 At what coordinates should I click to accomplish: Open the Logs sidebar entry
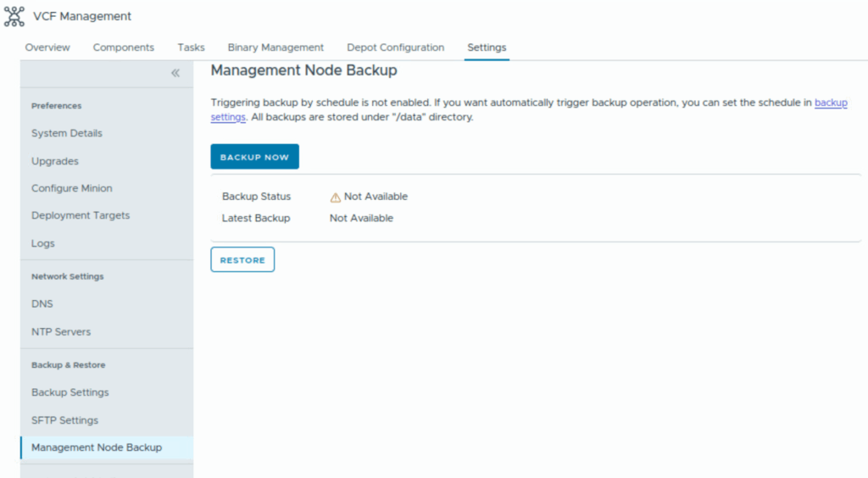coord(43,243)
